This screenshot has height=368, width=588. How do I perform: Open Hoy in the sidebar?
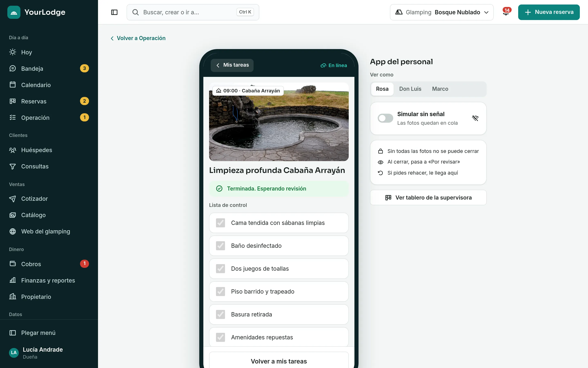(49, 52)
